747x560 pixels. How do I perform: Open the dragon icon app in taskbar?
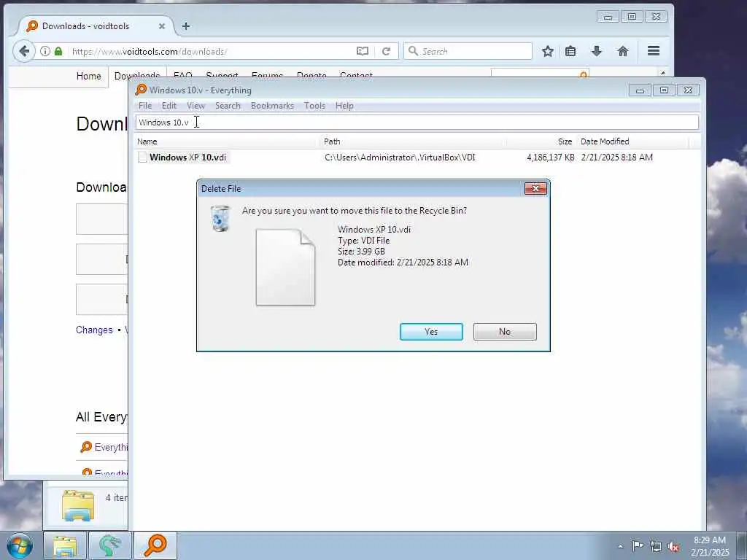coord(109,545)
